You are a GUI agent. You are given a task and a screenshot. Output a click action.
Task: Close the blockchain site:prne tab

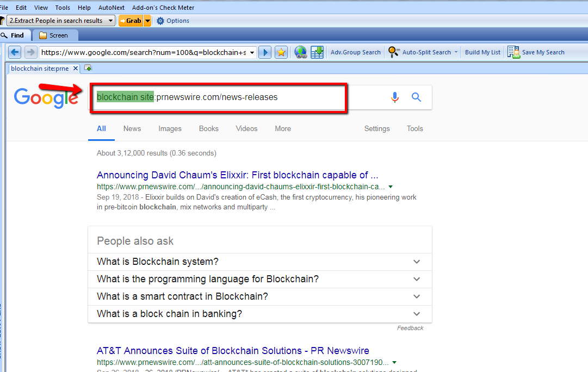point(76,68)
